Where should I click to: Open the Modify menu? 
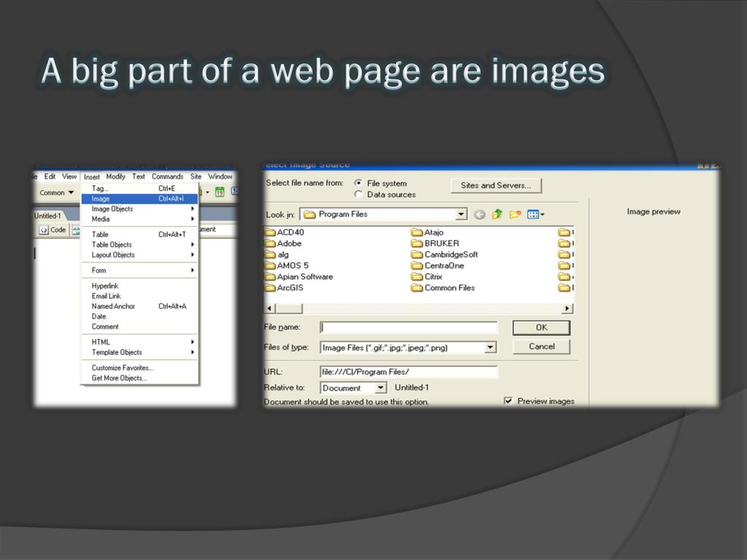[116, 176]
